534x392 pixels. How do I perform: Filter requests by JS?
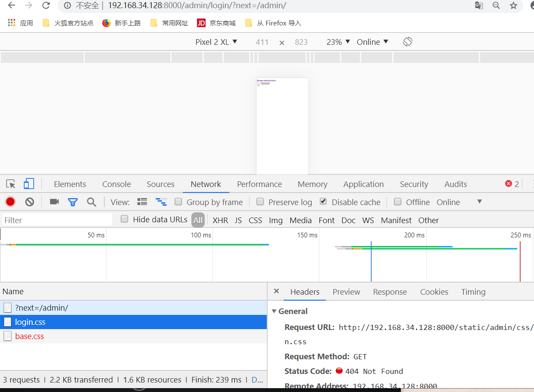pos(238,220)
